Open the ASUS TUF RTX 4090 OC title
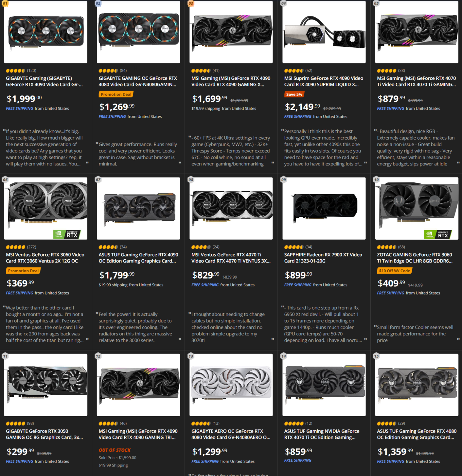The image size is (462, 476). pyautogui.click(x=138, y=258)
